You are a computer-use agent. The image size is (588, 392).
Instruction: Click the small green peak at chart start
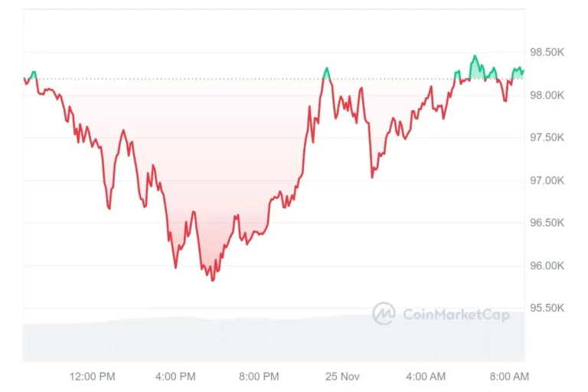[x=33, y=73]
